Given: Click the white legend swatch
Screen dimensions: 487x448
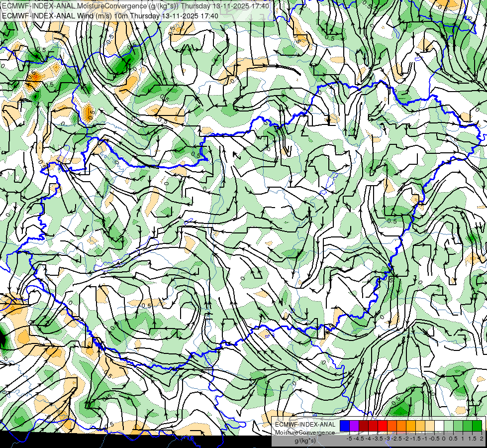Looking at the screenshot, I should [439, 426].
